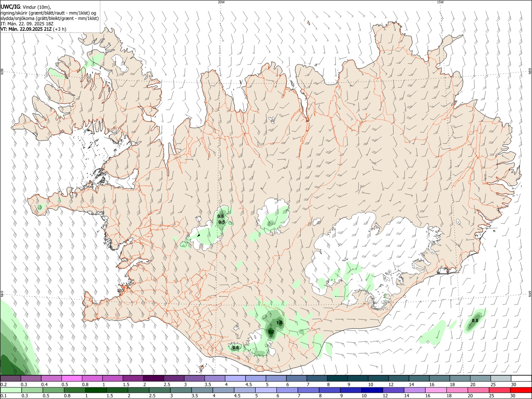Click the "rigning/skúrir" description line
The height and width of the screenshot is (399, 532).
point(49,13)
